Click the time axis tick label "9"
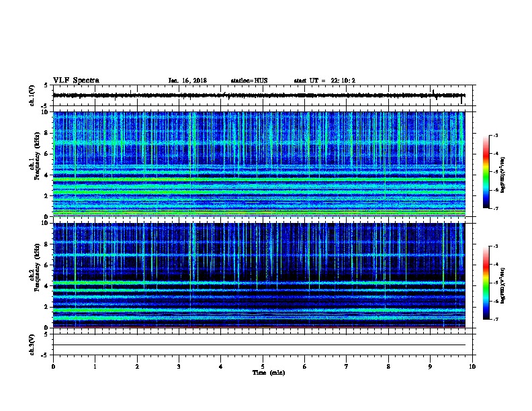Screen dimensions: 532x411 point(430,367)
